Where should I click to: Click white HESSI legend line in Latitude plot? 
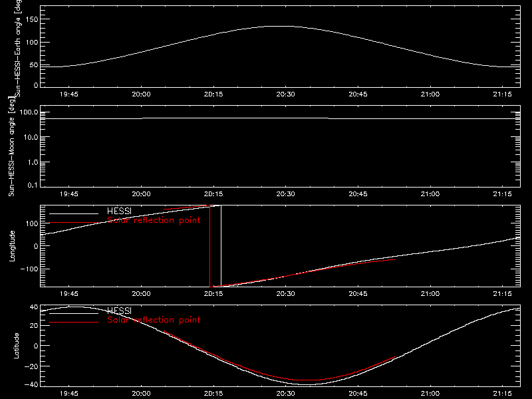pos(74,313)
